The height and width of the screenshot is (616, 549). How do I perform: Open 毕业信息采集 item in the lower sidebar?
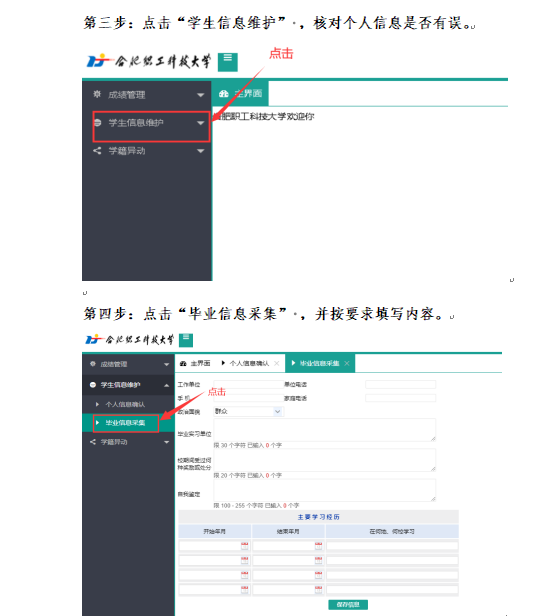click(129, 423)
